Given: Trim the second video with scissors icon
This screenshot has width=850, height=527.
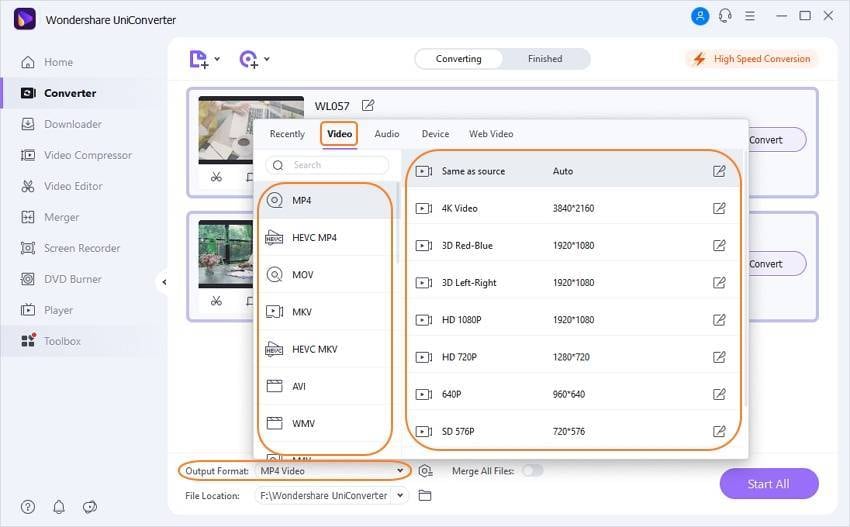Looking at the screenshot, I should (216, 300).
